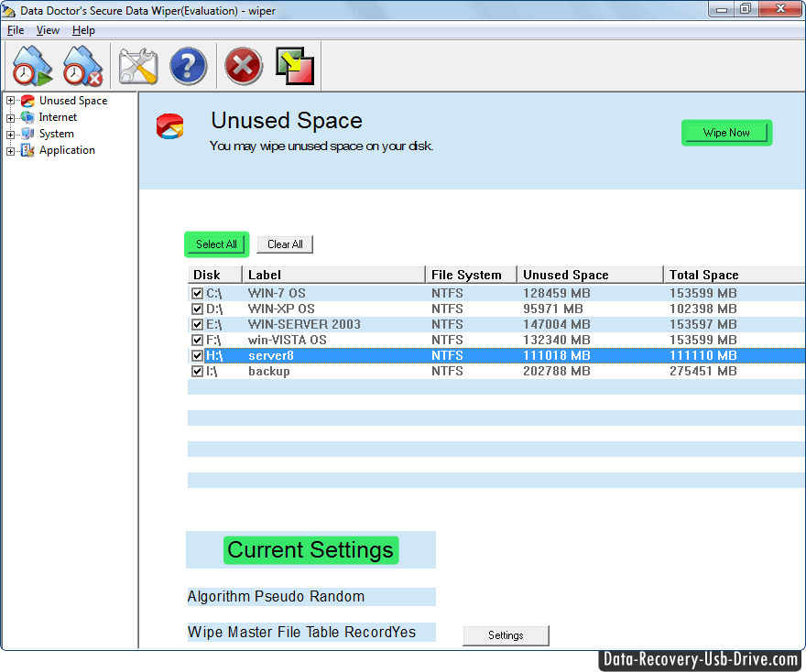Viewport: 806px width, 672px height.
Task: Click the 153597 MB total space value
Action: coord(703,325)
